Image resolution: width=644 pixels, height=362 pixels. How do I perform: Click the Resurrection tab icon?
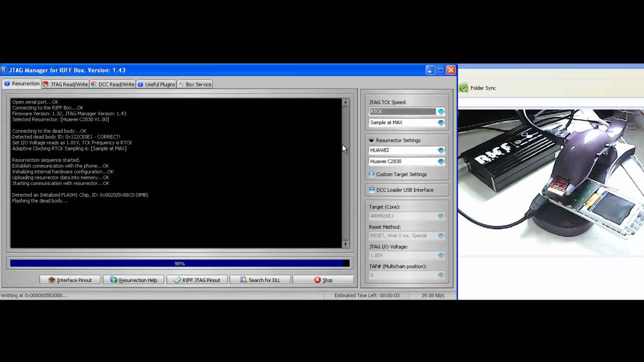click(7, 84)
